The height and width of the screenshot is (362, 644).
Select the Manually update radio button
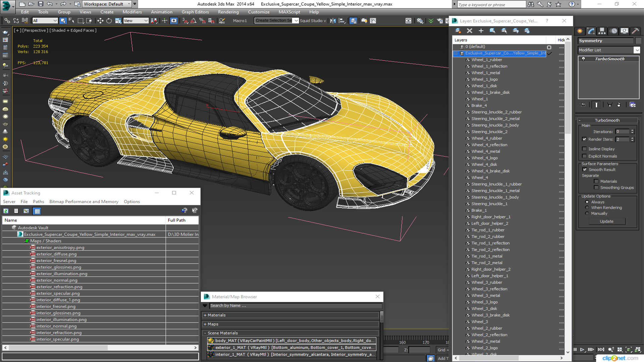(587, 213)
